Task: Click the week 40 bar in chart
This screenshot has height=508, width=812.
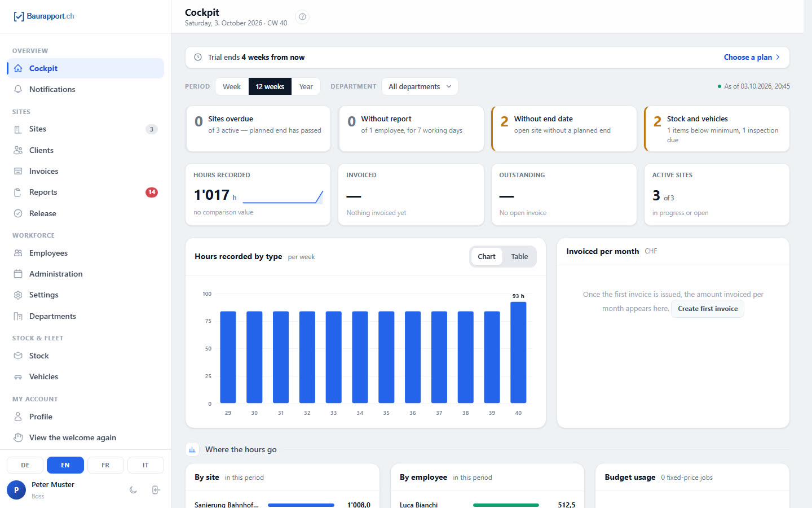Action: click(x=518, y=353)
